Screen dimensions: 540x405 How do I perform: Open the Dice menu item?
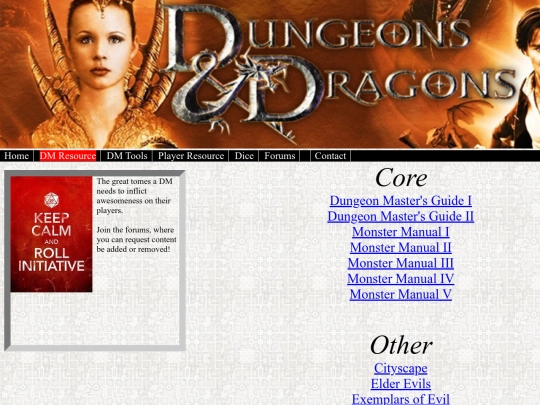pyautogui.click(x=244, y=156)
